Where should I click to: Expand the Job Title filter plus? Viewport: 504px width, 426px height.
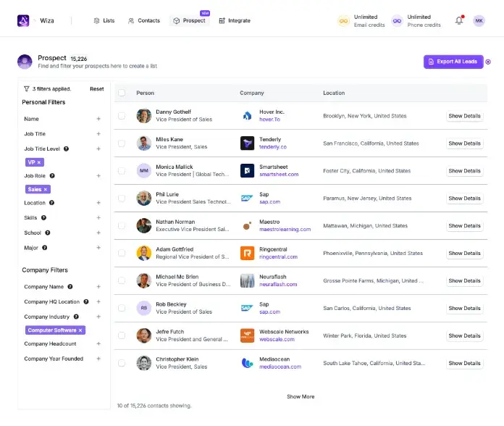click(98, 134)
